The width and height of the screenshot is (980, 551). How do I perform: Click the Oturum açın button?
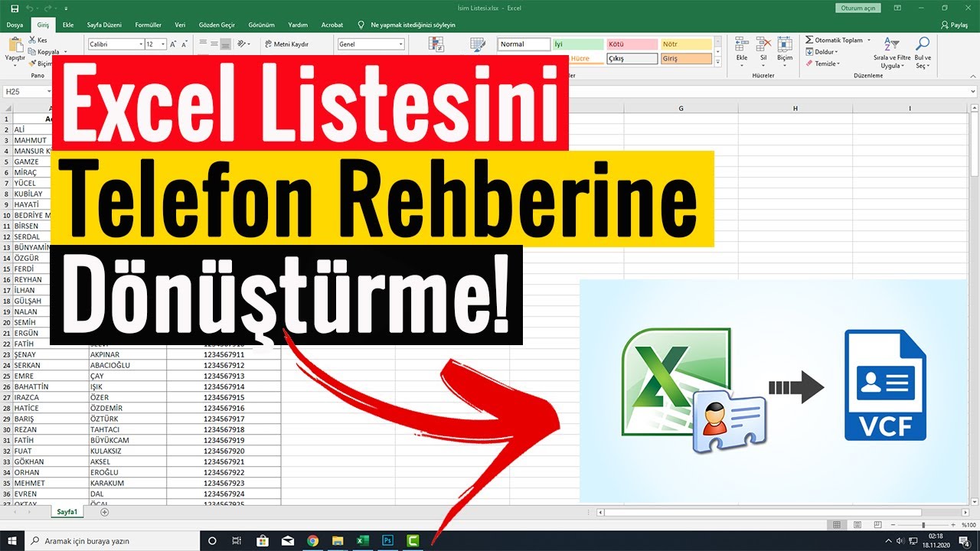857,8
